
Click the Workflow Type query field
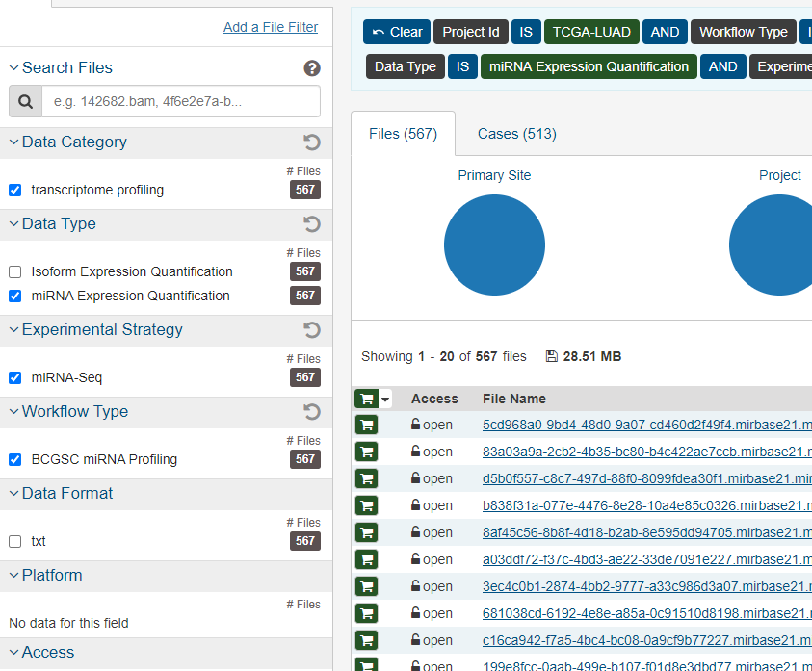743,32
